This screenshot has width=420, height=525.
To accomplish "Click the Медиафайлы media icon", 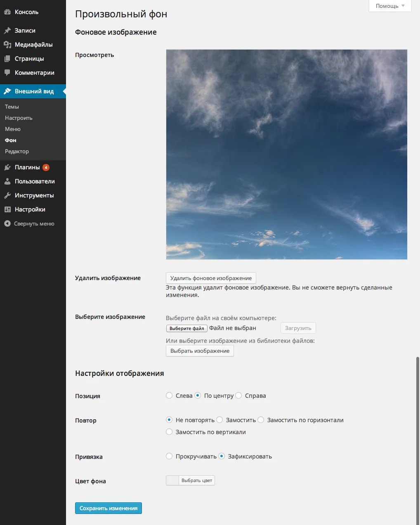I will tap(7, 45).
